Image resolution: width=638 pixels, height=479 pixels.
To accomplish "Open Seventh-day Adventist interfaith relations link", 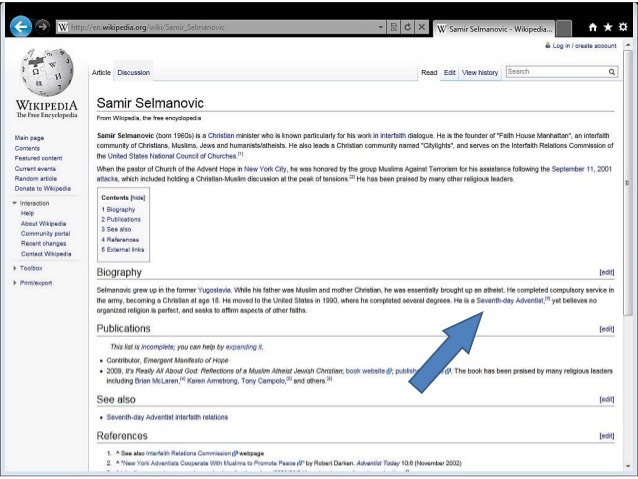I will tap(167, 417).
